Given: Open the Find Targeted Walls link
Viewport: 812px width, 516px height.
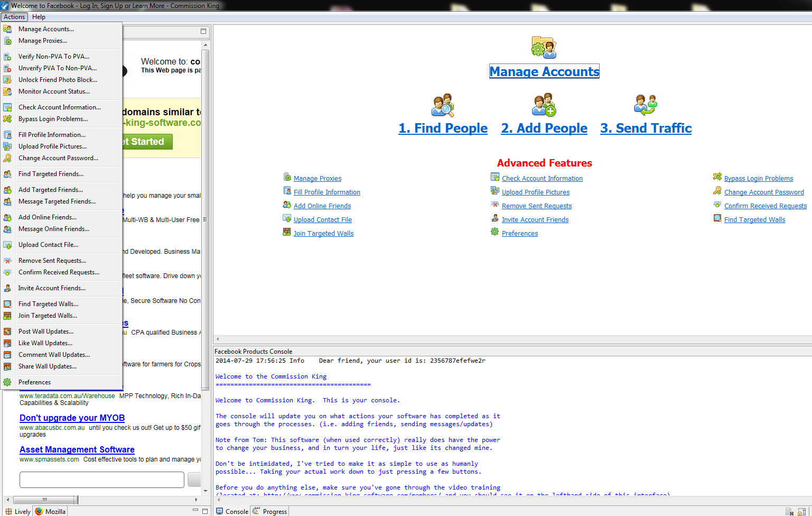Looking at the screenshot, I should [x=754, y=220].
